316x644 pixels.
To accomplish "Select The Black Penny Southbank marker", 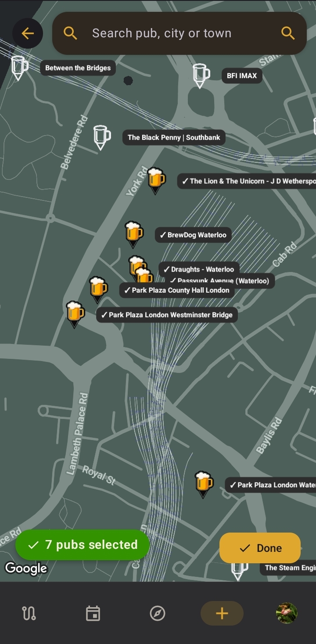I will tap(102, 137).
